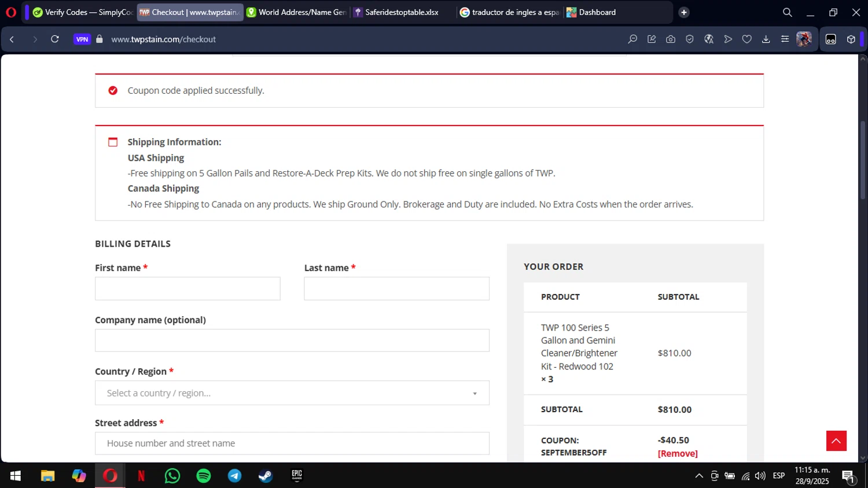The height and width of the screenshot is (488, 868).
Task: Switch the ESP input language
Action: point(779,476)
